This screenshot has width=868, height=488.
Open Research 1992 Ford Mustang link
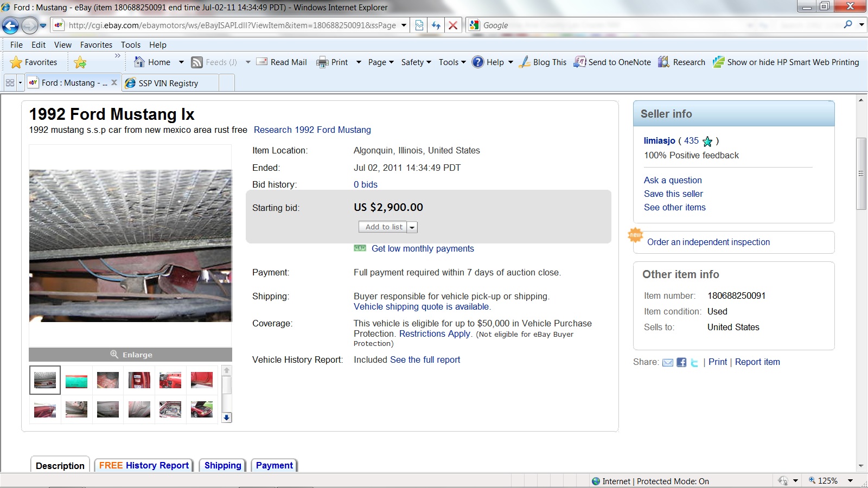pyautogui.click(x=312, y=130)
